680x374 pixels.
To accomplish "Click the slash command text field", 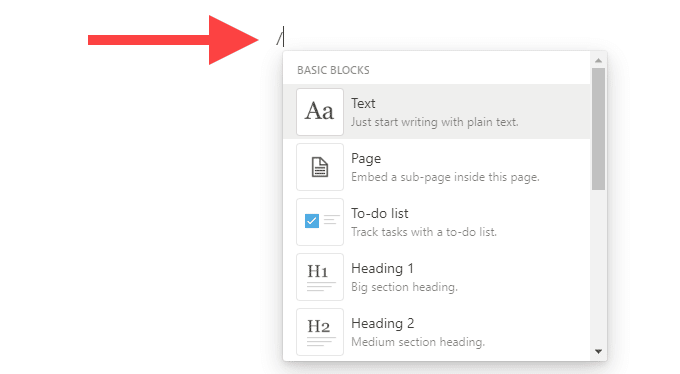I will point(280,36).
